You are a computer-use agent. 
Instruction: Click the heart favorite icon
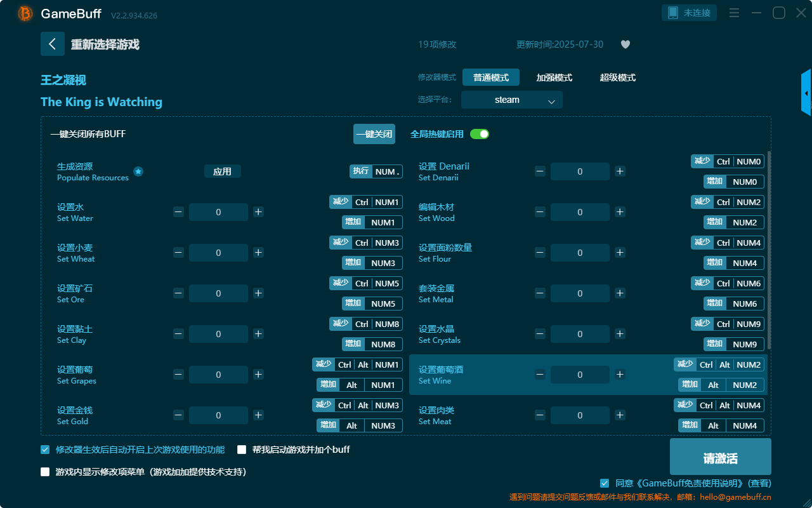(x=625, y=44)
